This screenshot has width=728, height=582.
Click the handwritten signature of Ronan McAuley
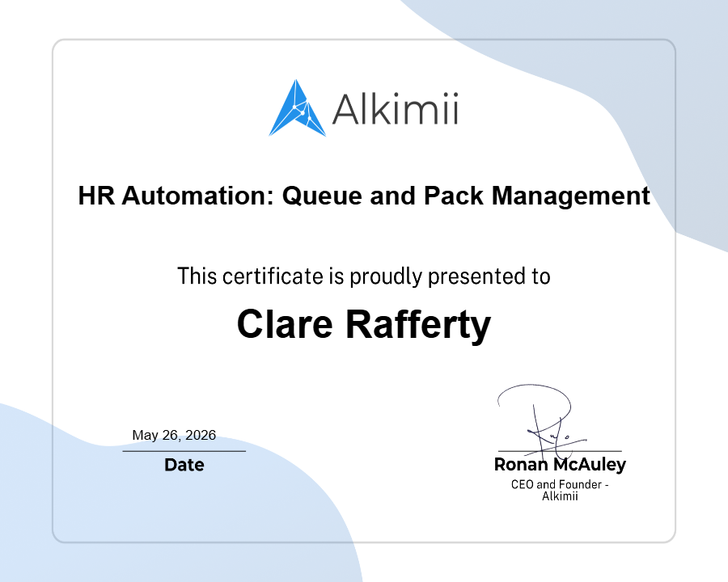tap(541, 420)
